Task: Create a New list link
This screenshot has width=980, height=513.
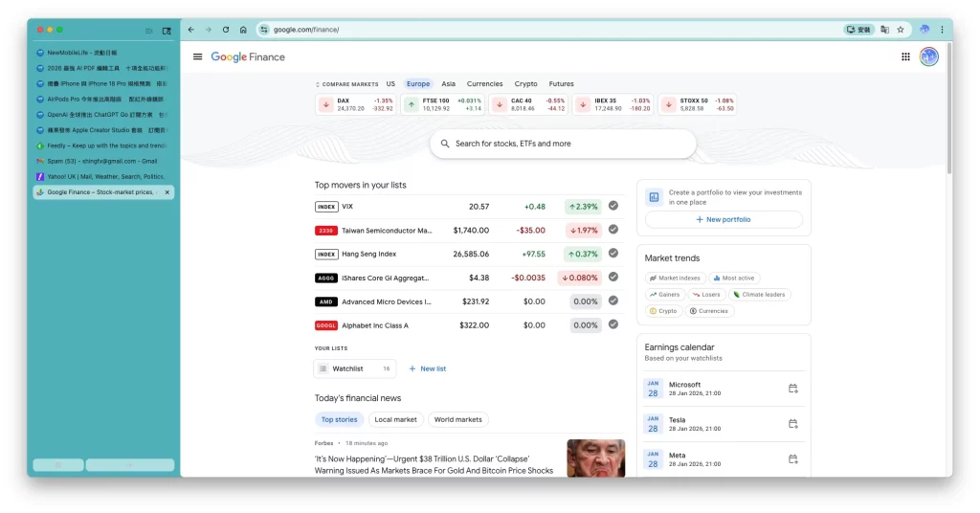Action: [427, 368]
